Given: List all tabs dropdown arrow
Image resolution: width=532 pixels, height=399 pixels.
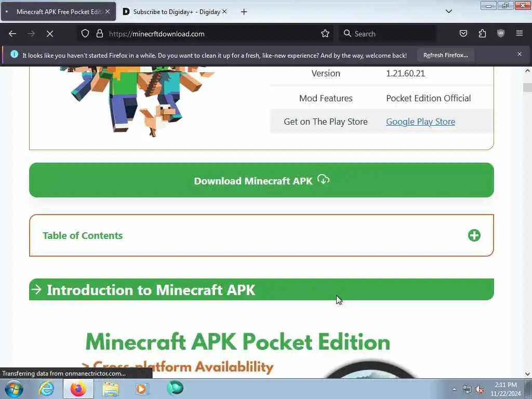Looking at the screenshot, I should click(449, 11).
